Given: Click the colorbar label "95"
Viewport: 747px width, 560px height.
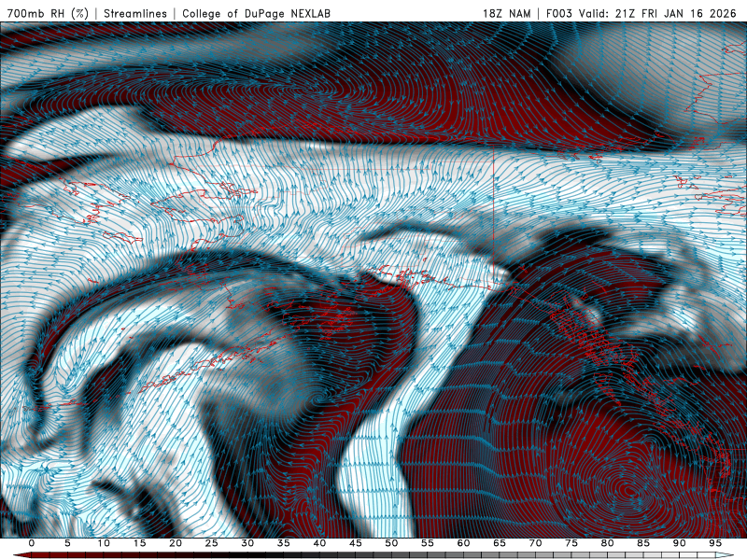Looking at the screenshot, I should click(715, 543).
